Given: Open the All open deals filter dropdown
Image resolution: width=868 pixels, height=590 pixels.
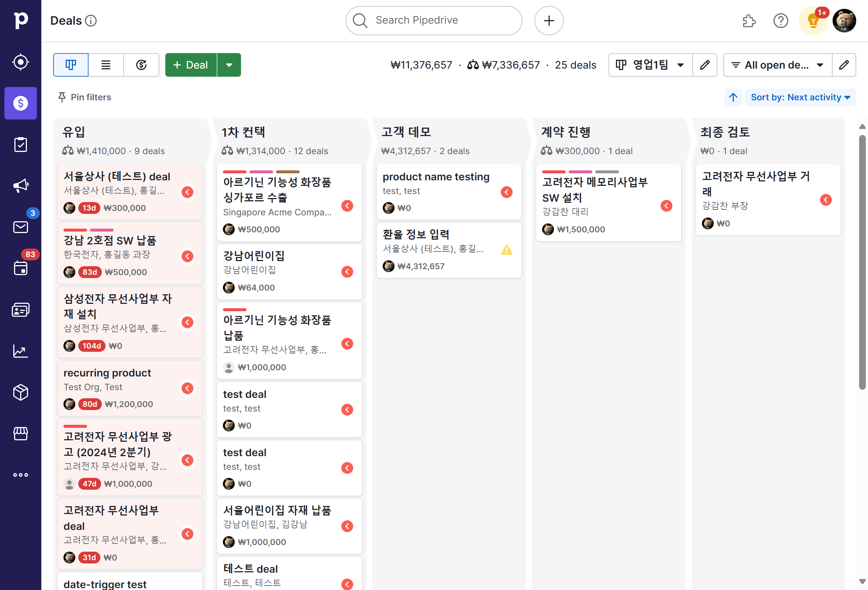Looking at the screenshot, I should point(778,65).
